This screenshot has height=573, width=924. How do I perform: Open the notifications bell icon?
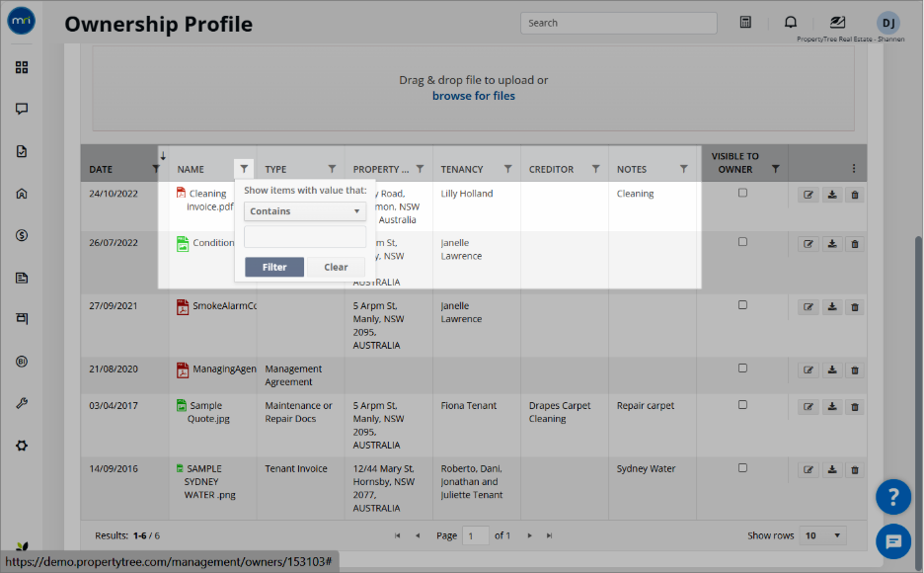click(x=791, y=23)
